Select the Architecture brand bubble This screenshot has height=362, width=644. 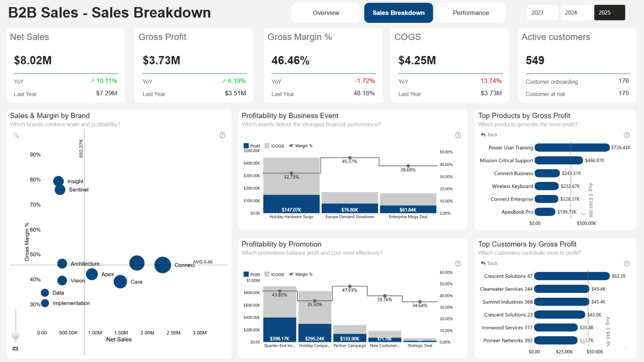tap(62, 264)
